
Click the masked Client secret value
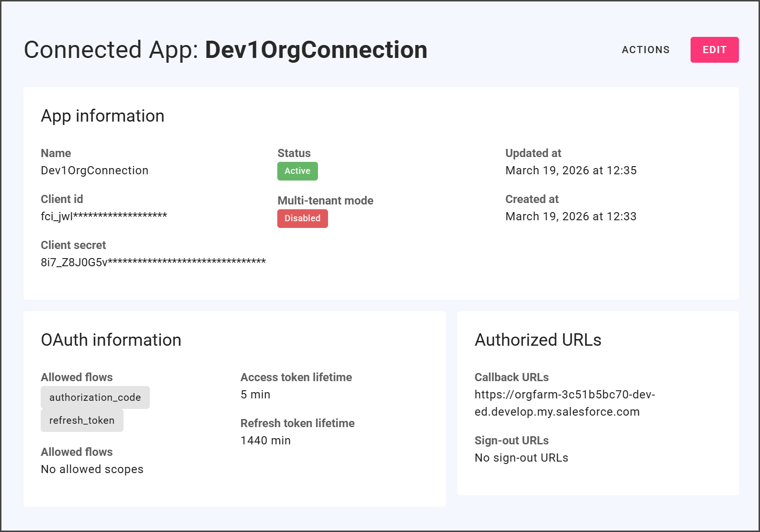(153, 262)
